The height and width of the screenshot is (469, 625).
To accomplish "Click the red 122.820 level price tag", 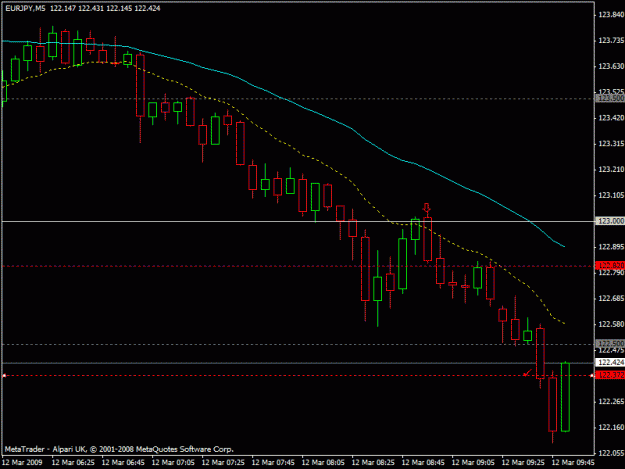I will (610, 265).
